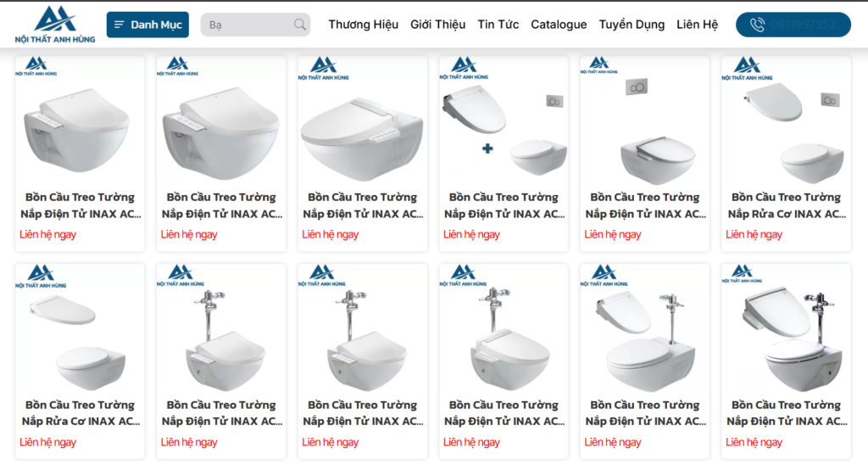Image resolution: width=868 pixels, height=465 pixels.
Task: Open Nắp Rửa Cơ product image with flush plate
Action: 786,122
